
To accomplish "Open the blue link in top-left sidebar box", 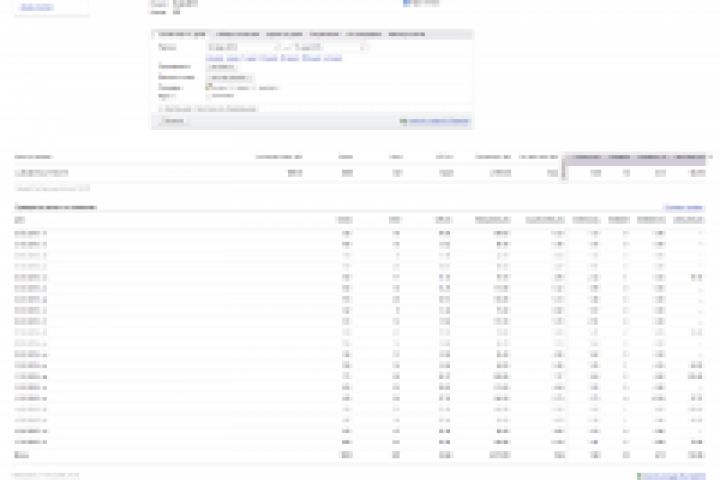I will pos(37,7).
